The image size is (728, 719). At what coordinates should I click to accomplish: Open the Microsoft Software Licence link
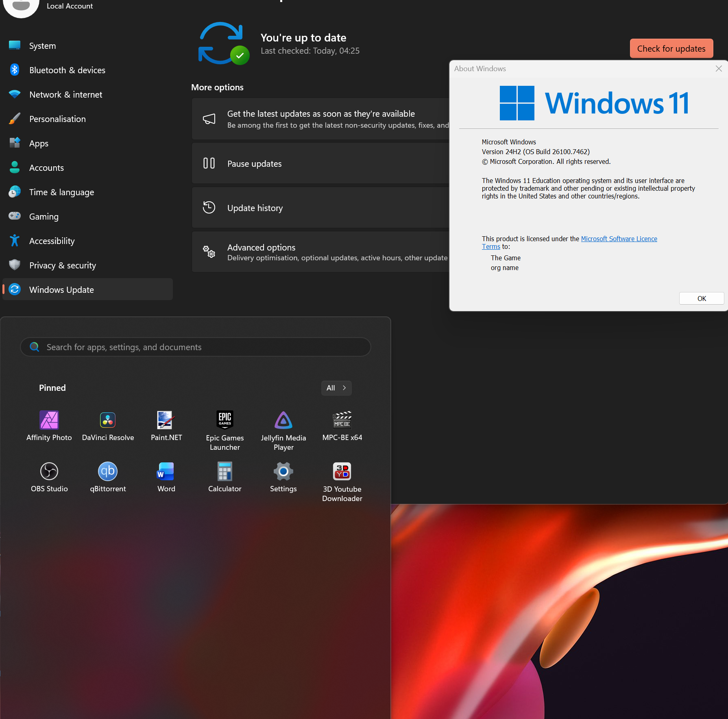pos(619,239)
